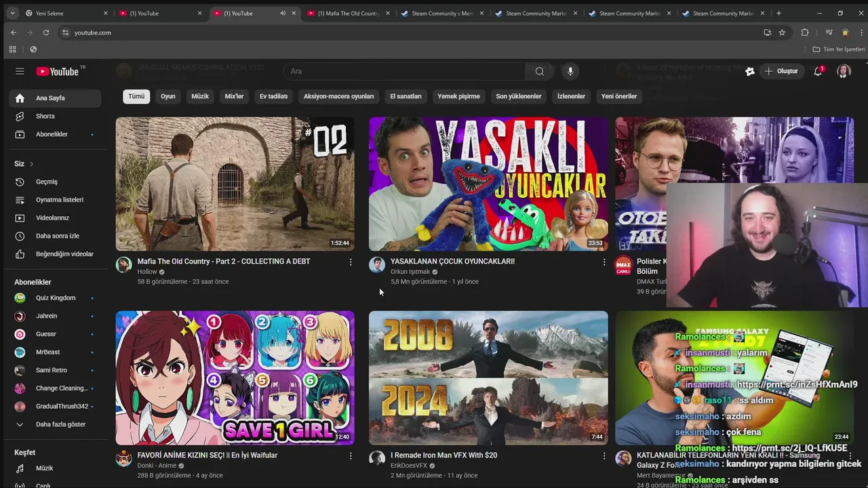868x488 pixels.
Task: Open the notifications bell
Action: tap(818, 71)
